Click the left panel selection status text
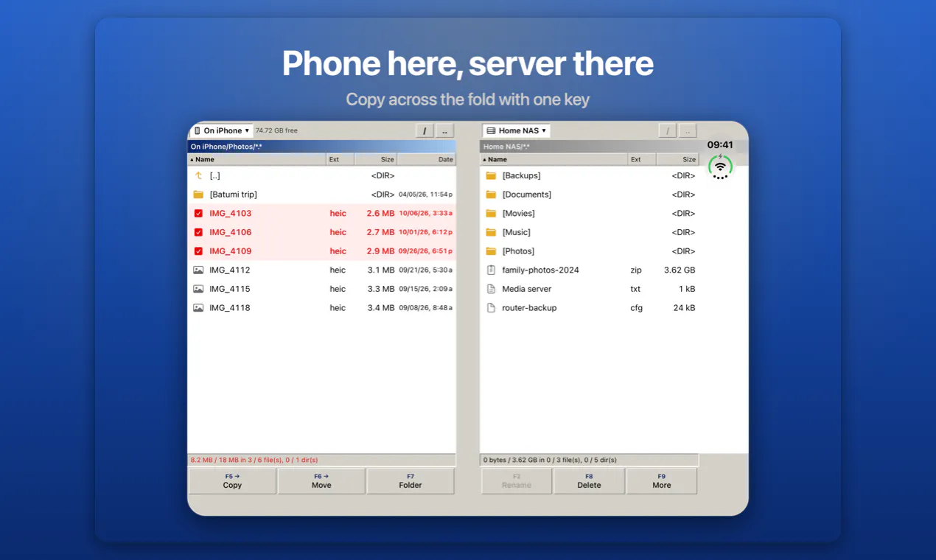The height and width of the screenshot is (560, 936). 254,460
